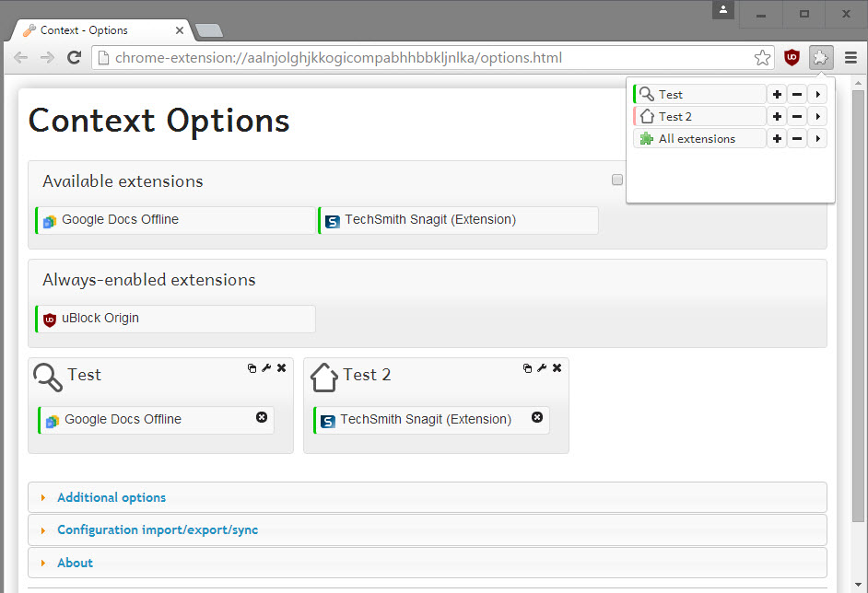868x593 pixels.
Task: Click the Context Options heading
Action: click(158, 120)
